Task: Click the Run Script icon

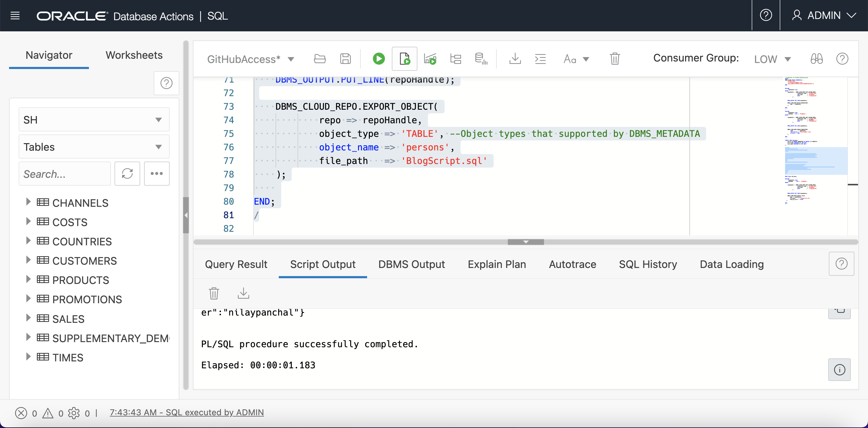Action: tap(404, 59)
